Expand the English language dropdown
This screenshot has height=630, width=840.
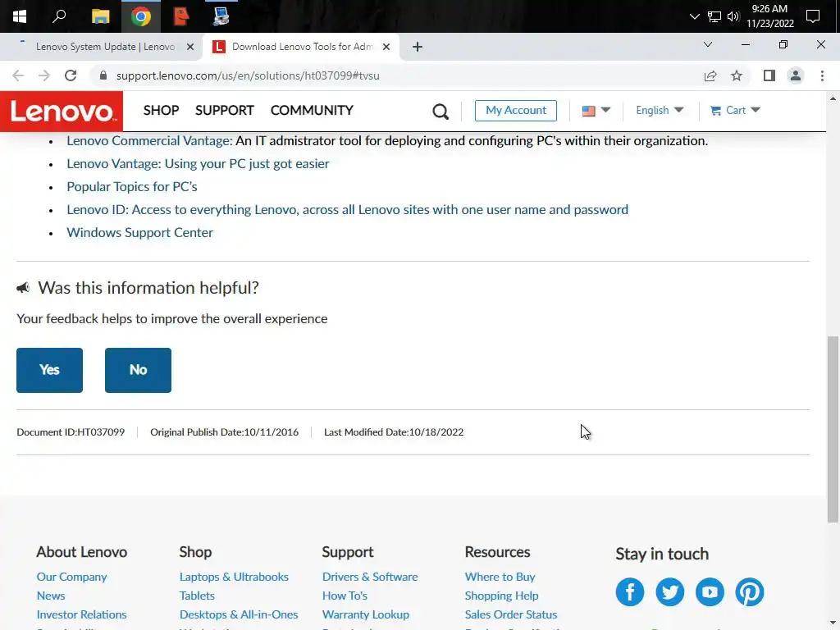[660, 111]
